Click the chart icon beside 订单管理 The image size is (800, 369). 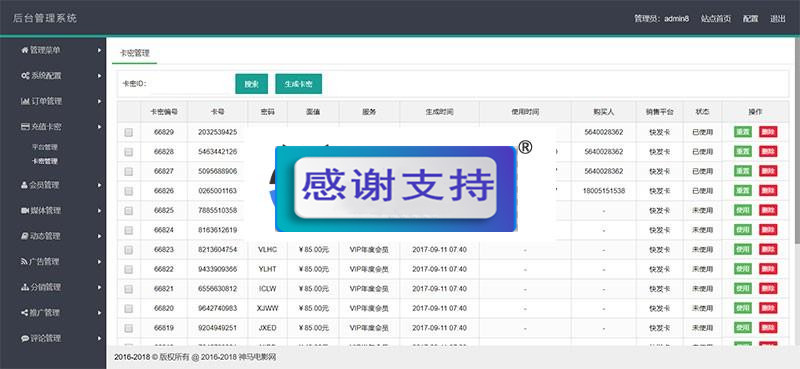click(x=25, y=101)
